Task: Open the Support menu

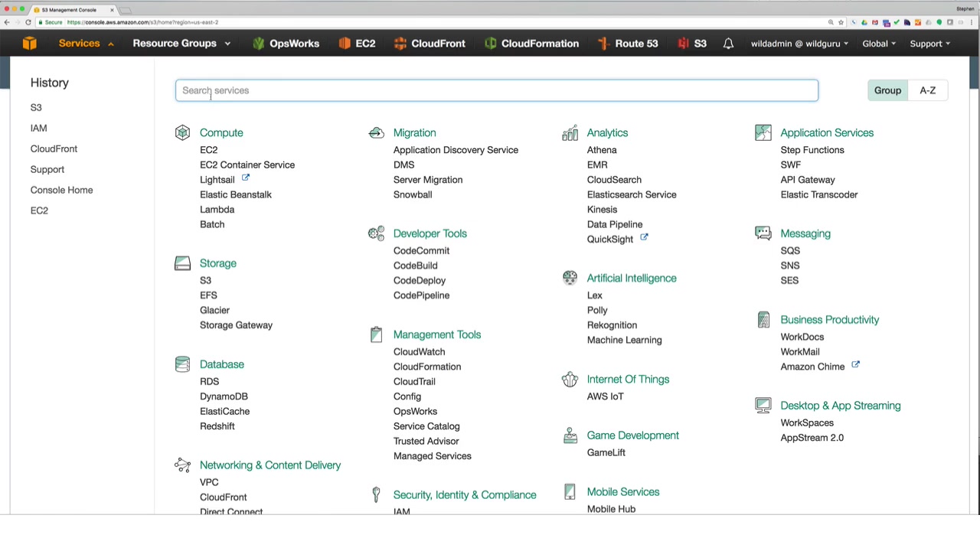Action: 929,44
